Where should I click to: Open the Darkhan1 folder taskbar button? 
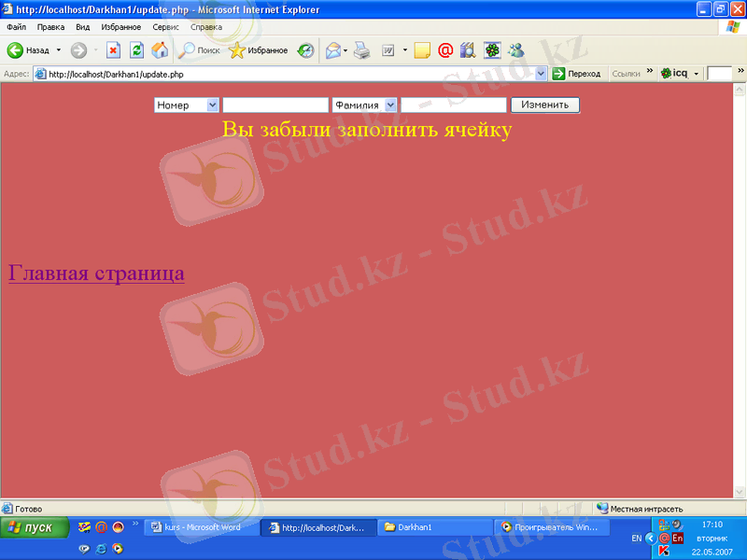[x=434, y=527]
